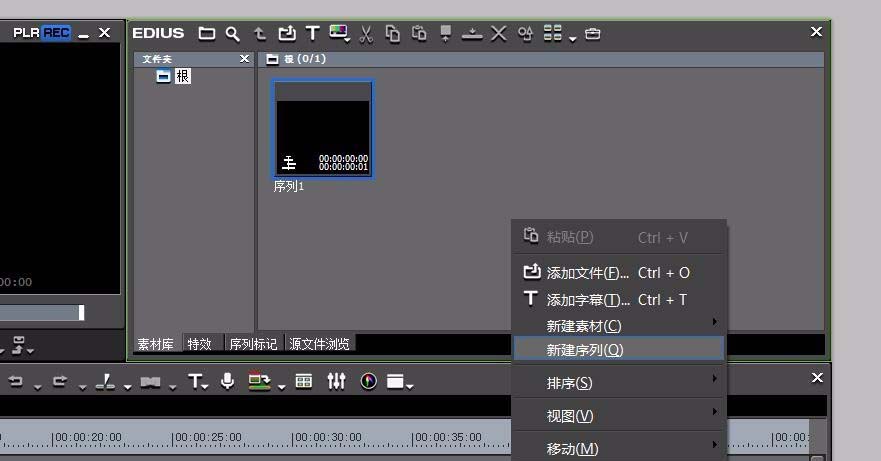
Task: Click the output to tape icon below player
Action: click(x=19, y=345)
